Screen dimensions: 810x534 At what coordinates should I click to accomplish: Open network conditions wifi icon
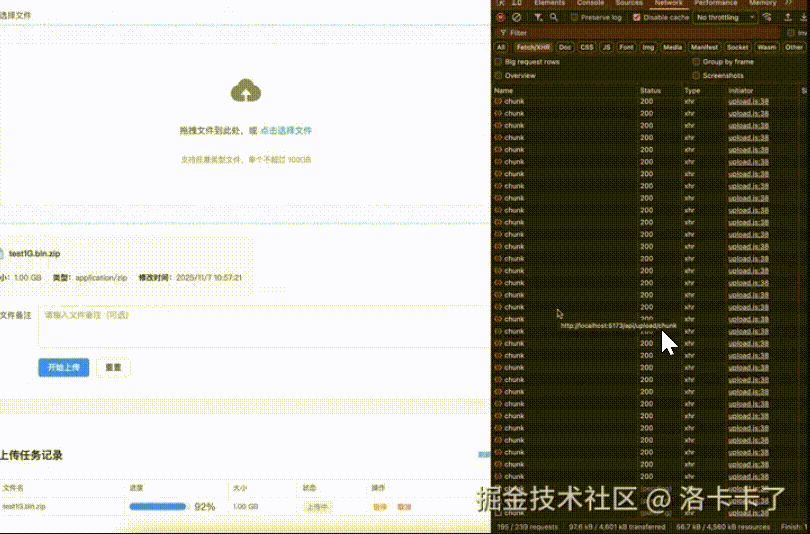767,17
